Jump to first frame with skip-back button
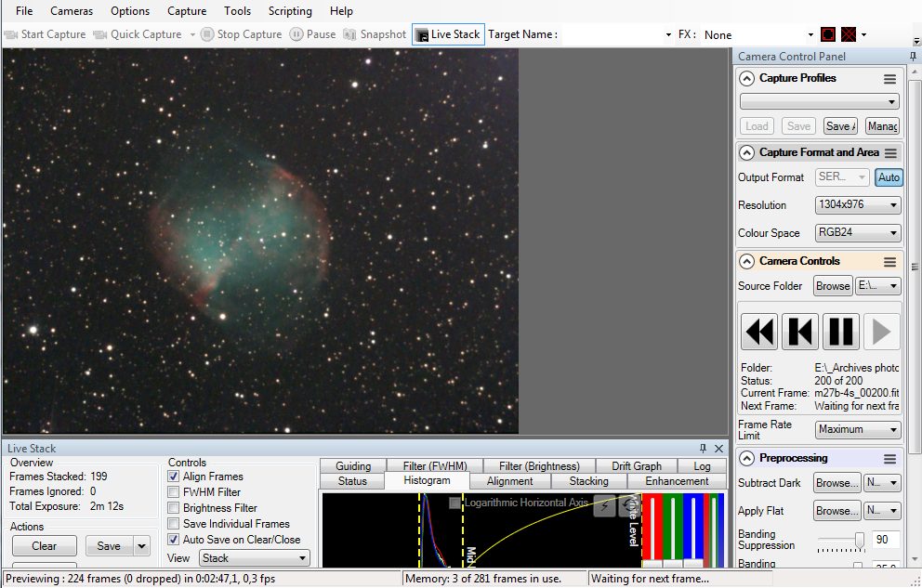922x588 pixels. (800, 332)
